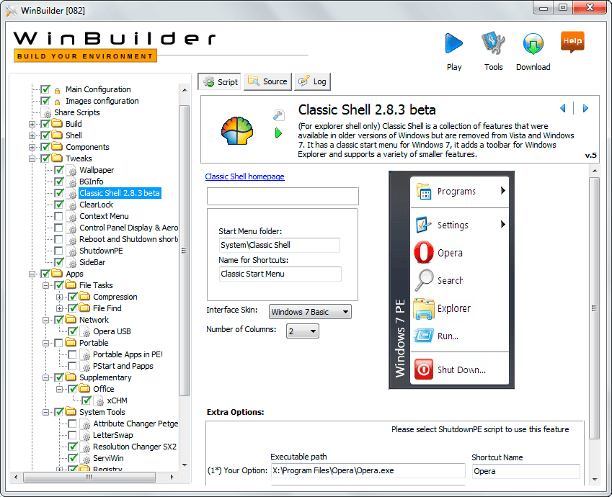Click the lock icon beside Images configuration

click(57, 102)
